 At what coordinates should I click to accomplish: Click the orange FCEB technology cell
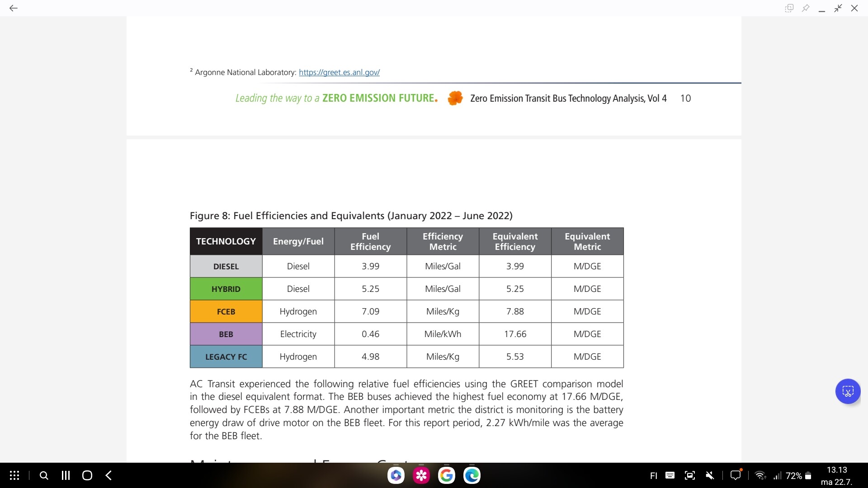pyautogui.click(x=226, y=311)
